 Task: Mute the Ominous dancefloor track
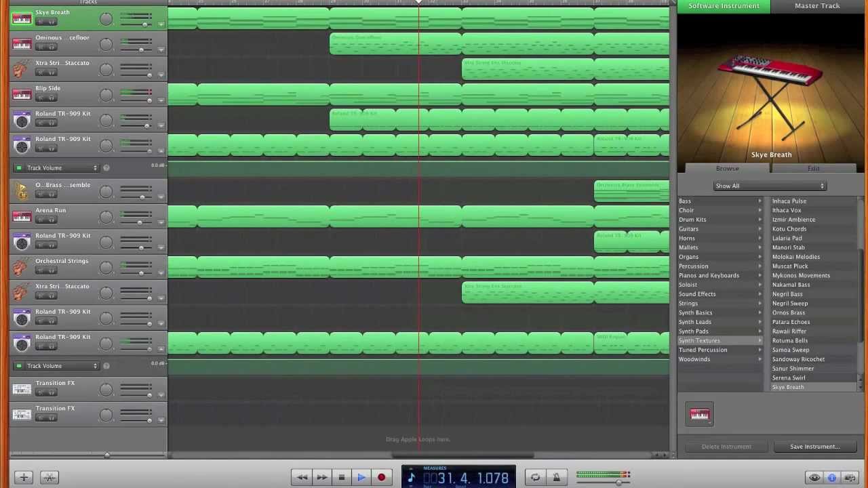41,47
